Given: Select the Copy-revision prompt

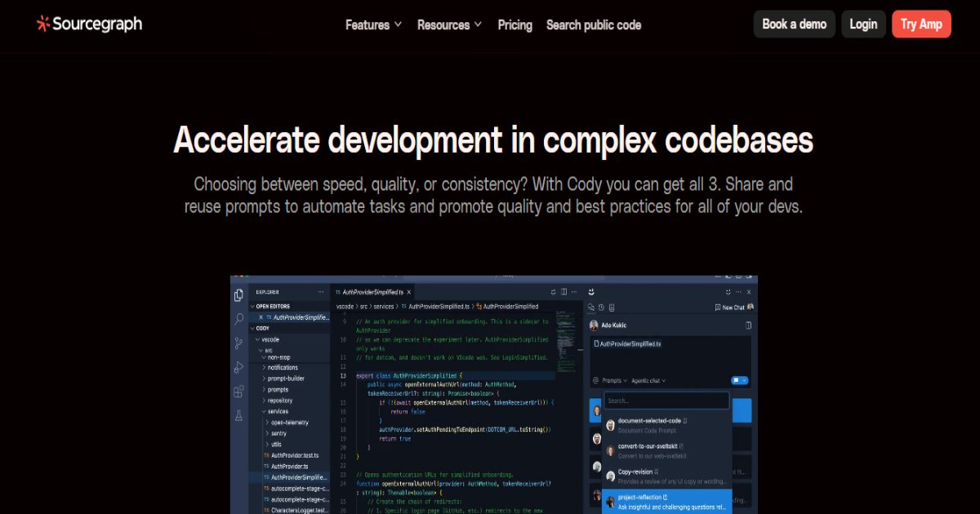Looking at the screenshot, I should pos(667,476).
